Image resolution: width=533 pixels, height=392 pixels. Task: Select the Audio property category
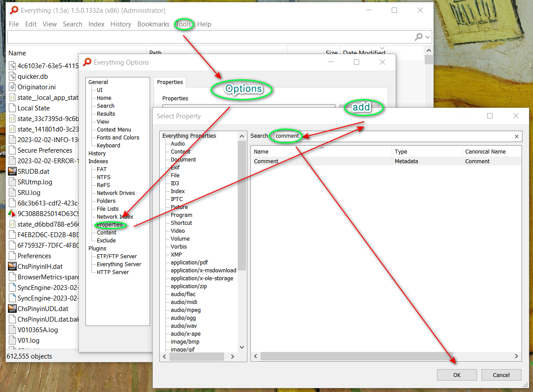coord(178,144)
